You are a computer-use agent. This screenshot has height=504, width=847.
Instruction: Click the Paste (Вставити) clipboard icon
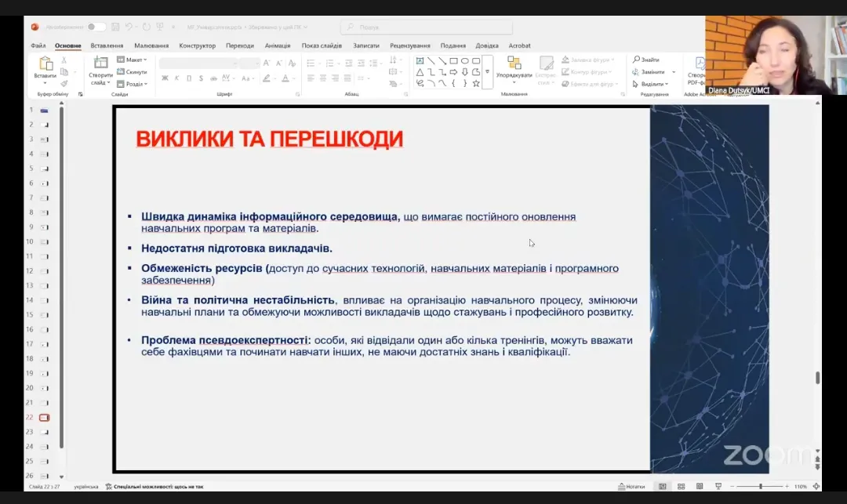pyautogui.click(x=45, y=65)
